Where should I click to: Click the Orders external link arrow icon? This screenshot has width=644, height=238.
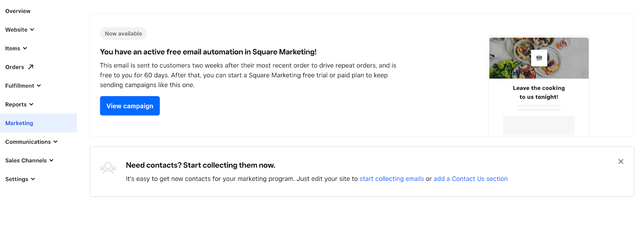point(31,67)
